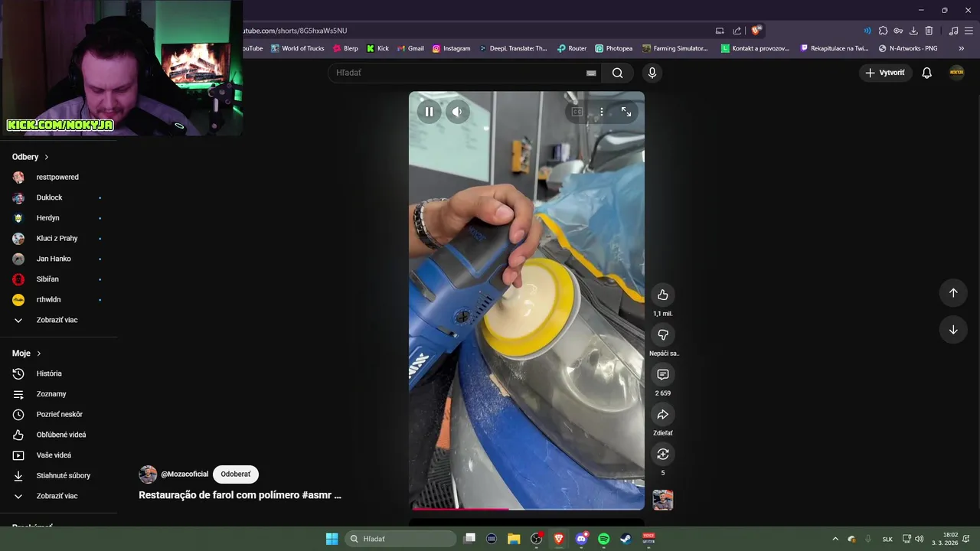Open Steam from the Windows taskbar
The image size is (980, 551).
click(x=626, y=539)
